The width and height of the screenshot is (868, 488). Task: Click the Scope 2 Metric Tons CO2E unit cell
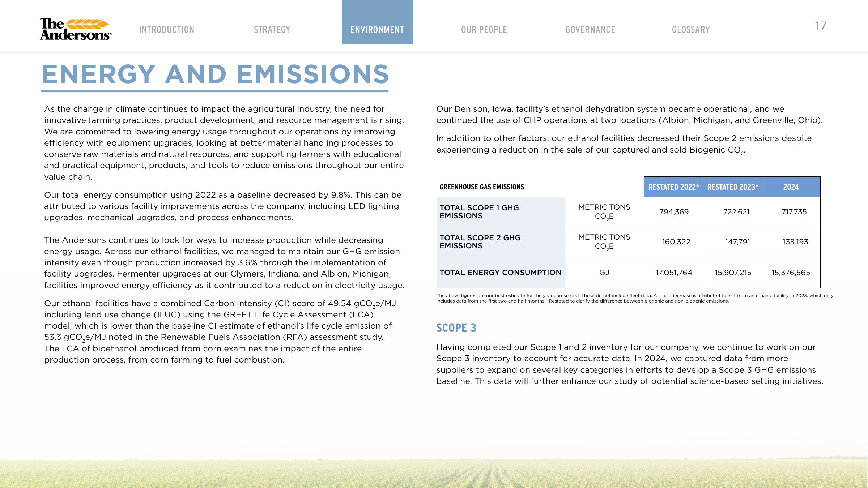[x=604, y=242]
